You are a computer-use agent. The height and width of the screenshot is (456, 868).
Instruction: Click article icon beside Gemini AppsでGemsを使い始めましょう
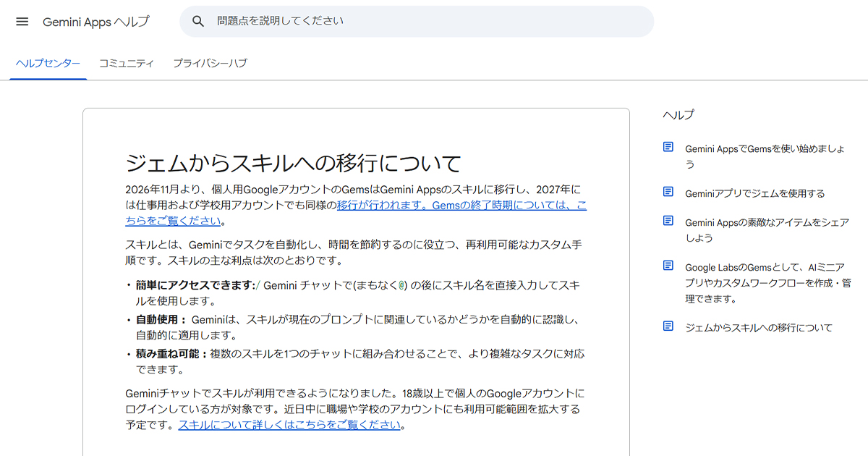(x=668, y=147)
